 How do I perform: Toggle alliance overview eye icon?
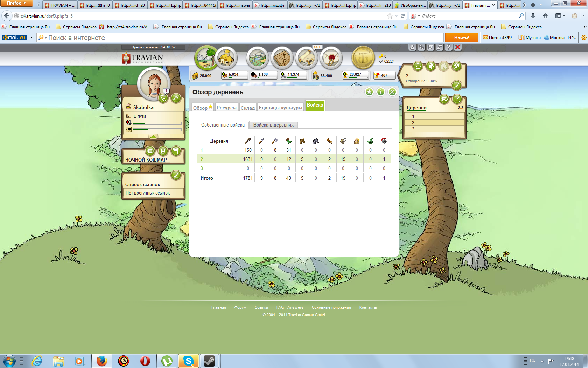150,151
